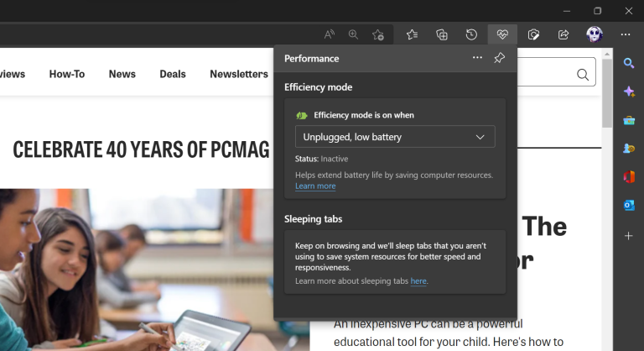Viewport: 644px width, 351px height.
Task: Pin the Performance panel
Action: 500,58
